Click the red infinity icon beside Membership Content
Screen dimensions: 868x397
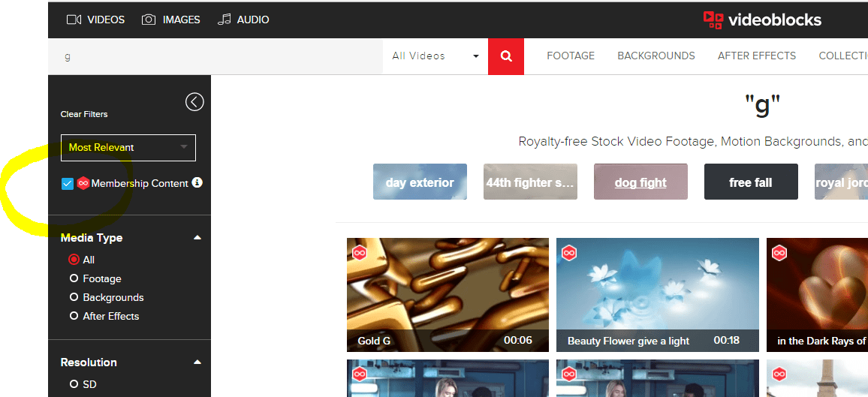(83, 183)
